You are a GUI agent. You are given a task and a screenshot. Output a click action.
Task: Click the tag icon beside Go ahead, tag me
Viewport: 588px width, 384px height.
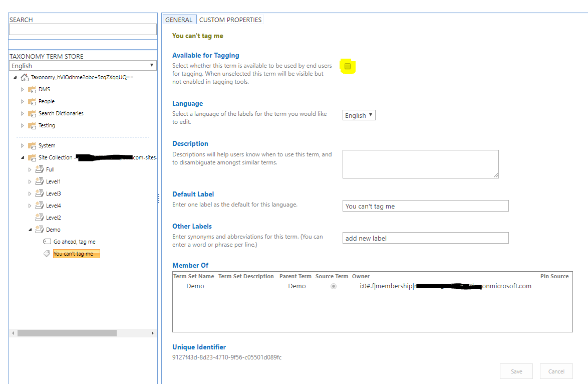tap(47, 241)
